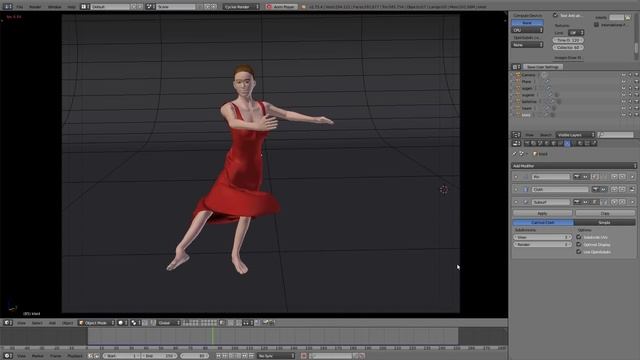The image size is (640, 360).
Task: Move the Subsurf modifier up
Action: pyautogui.click(x=614, y=202)
